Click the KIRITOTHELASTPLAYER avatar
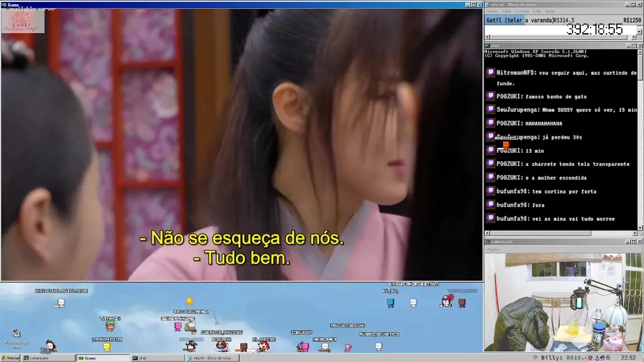The image size is (644, 362). (60, 303)
